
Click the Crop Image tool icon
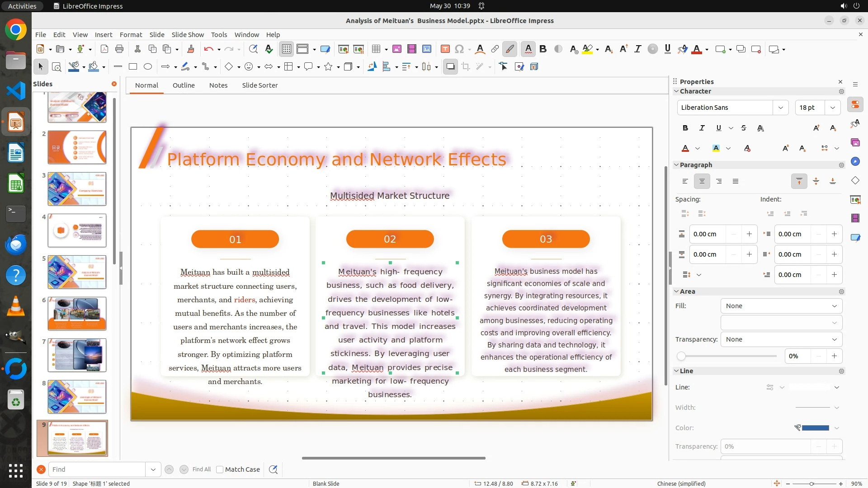(466, 67)
